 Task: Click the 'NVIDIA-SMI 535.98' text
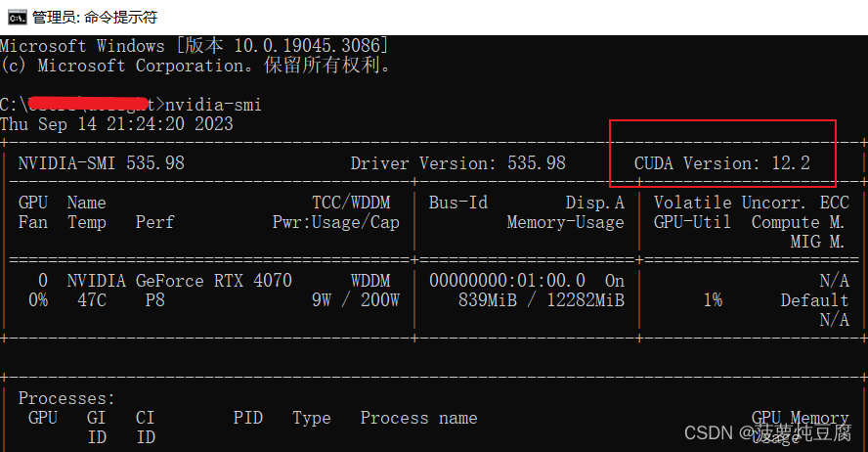102,163
